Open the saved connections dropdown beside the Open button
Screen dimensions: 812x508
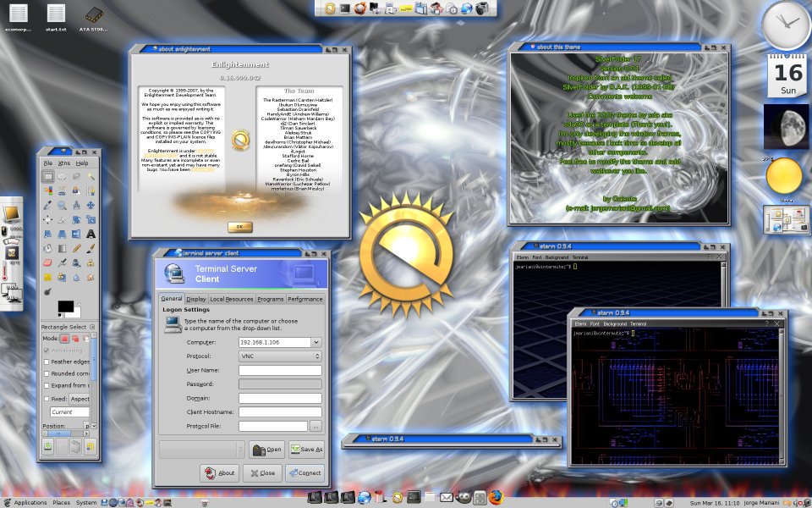pos(202,450)
